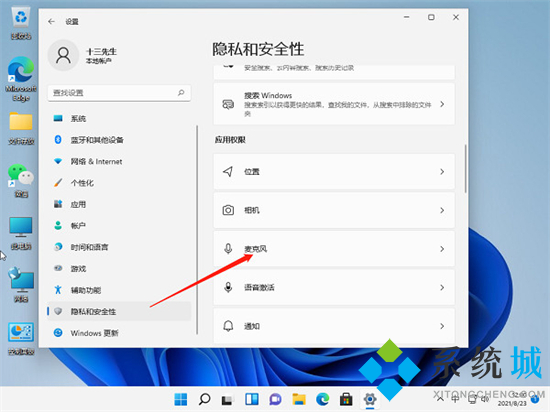The image size is (550, 412).
Task: Open WeChat desktop shortcut
Action: pyautogui.click(x=21, y=180)
